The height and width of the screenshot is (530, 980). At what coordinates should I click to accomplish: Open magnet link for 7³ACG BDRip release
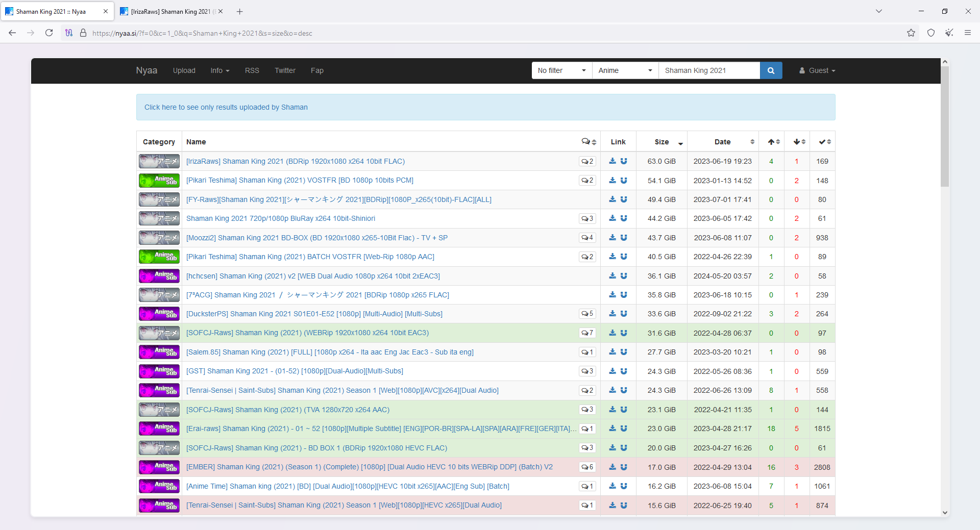[x=624, y=295]
